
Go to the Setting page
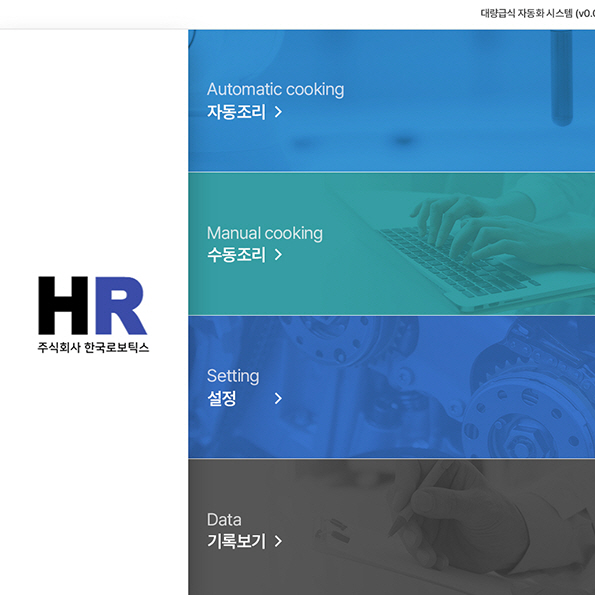click(392, 387)
